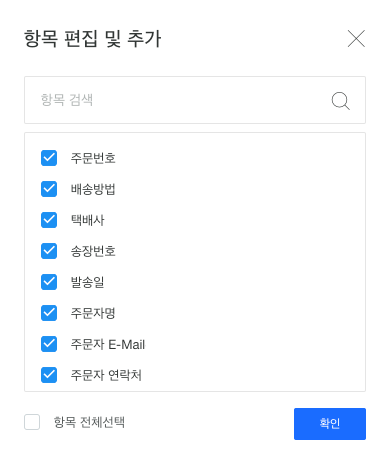The image size is (390, 462).
Task: Click the 송장번호 item label
Action: [93, 251]
